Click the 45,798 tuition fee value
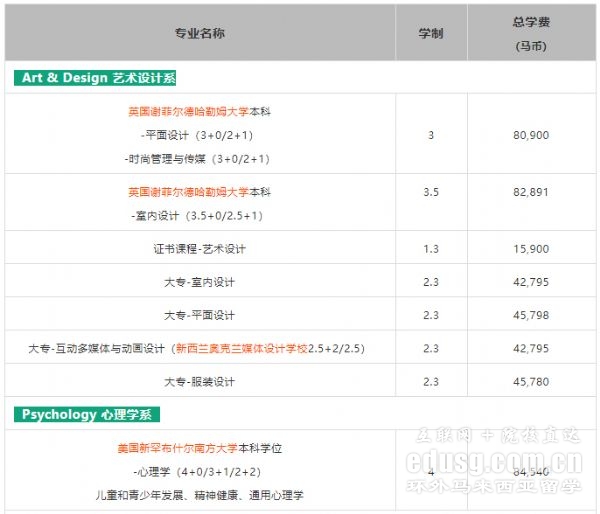 [x=529, y=315]
